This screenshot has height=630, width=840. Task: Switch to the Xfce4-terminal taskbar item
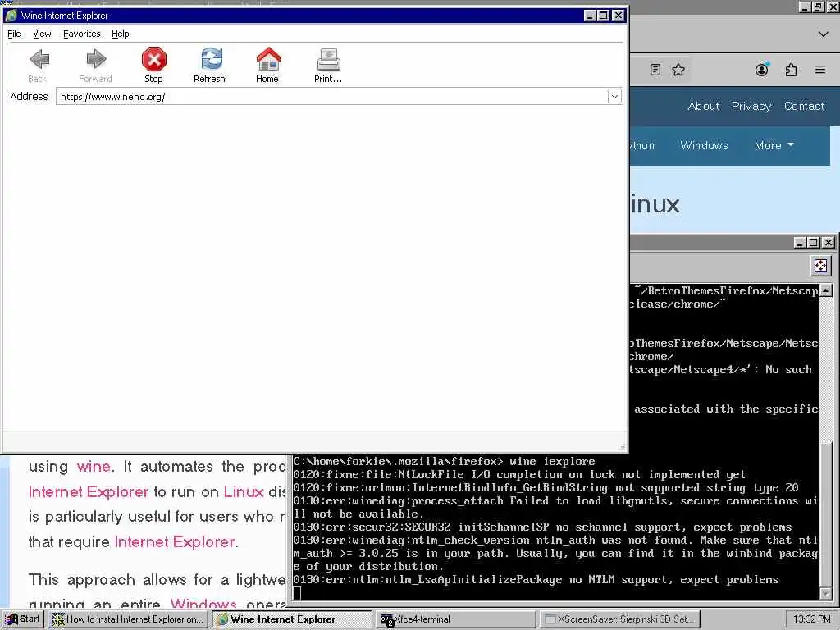(x=456, y=619)
